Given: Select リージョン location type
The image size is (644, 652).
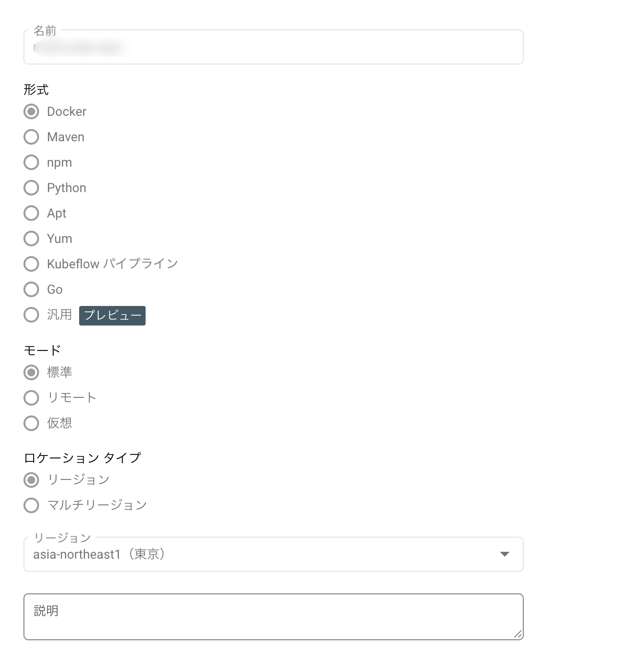Looking at the screenshot, I should coord(31,480).
